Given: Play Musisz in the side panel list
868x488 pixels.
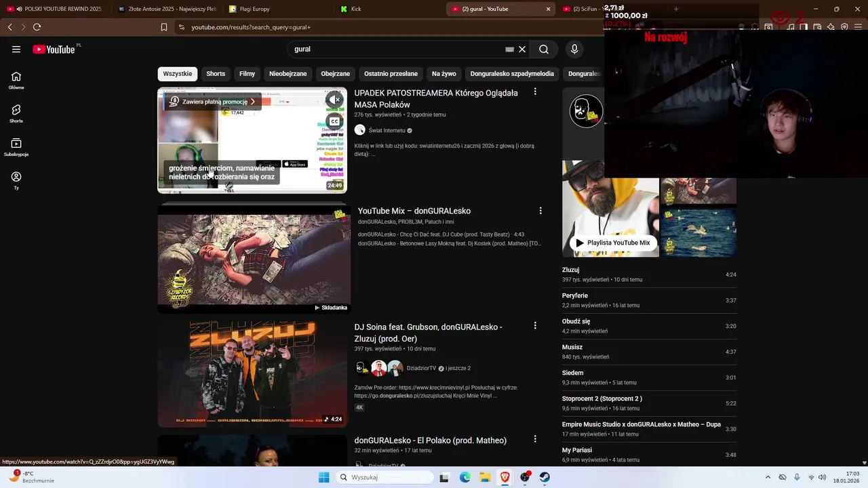Looking at the screenshot, I should tap(649, 352).
